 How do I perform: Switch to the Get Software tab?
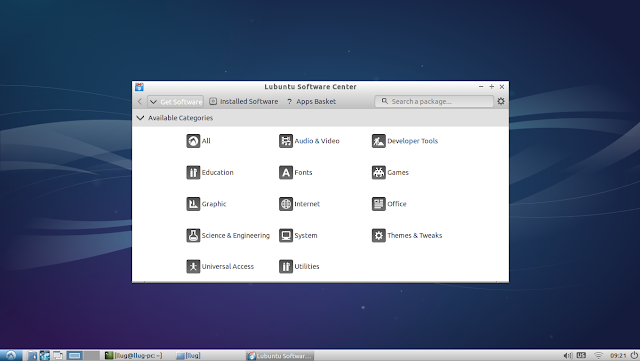tap(176, 101)
